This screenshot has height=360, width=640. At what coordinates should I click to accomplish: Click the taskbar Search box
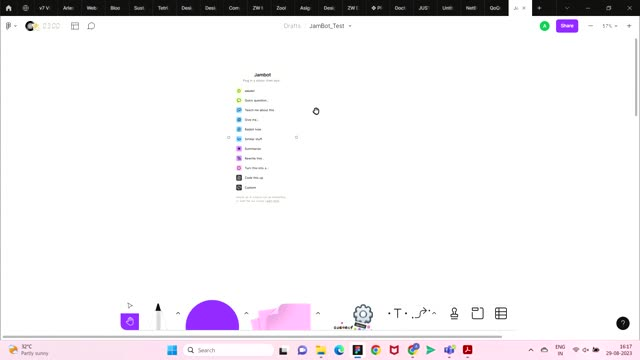tap(229, 350)
